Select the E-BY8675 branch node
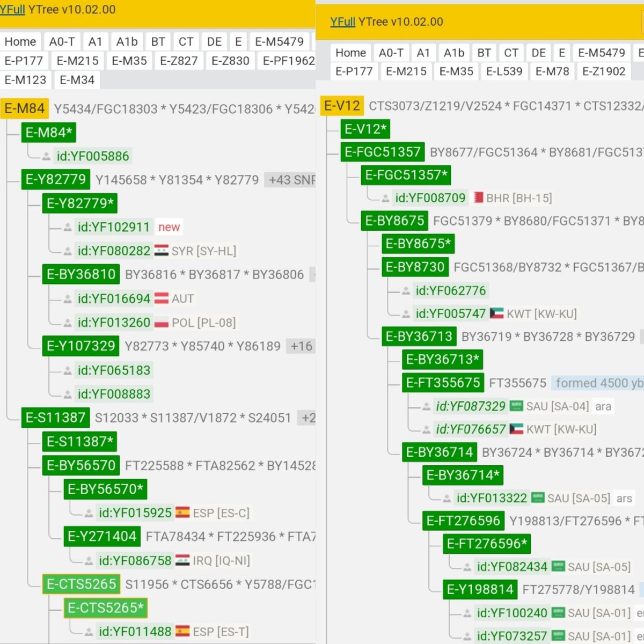This screenshot has height=644, width=644. 394,221
